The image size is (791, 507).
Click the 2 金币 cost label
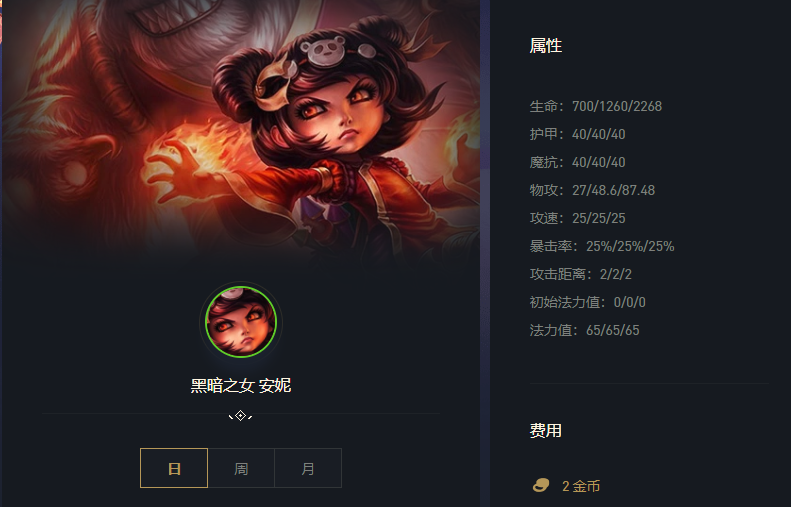pyautogui.click(x=581, y=486)
